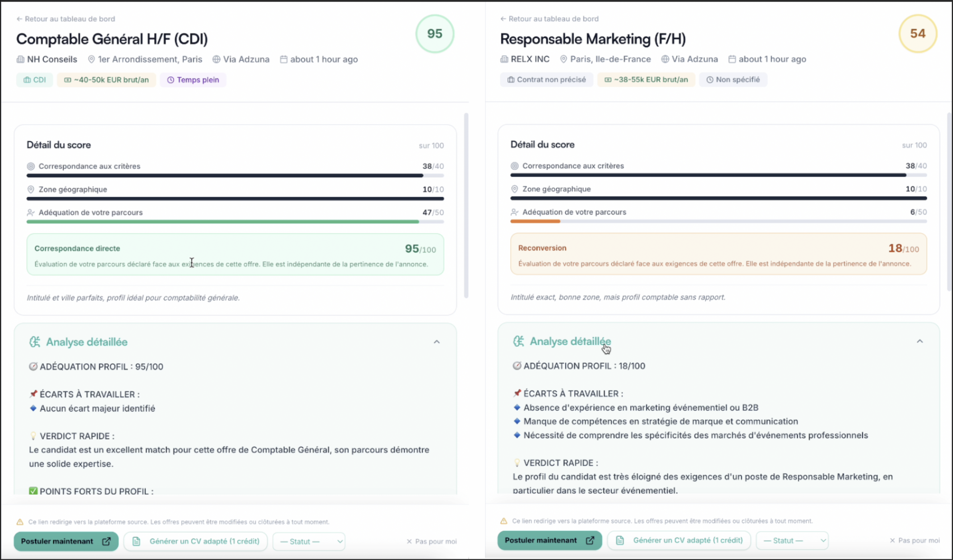The image size is (953, 560).
Task: Click the Temps plein tag
Action: tap(193, 80)
